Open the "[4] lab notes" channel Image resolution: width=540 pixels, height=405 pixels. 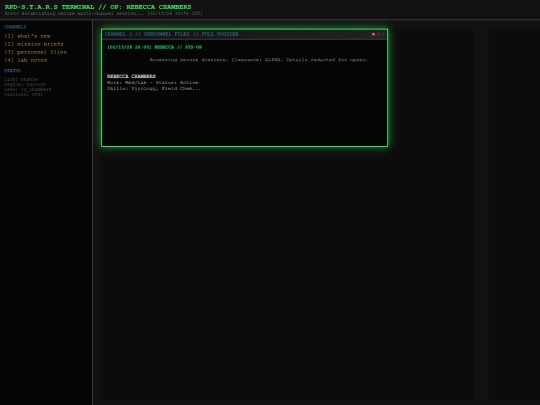(x=25, y=60)
